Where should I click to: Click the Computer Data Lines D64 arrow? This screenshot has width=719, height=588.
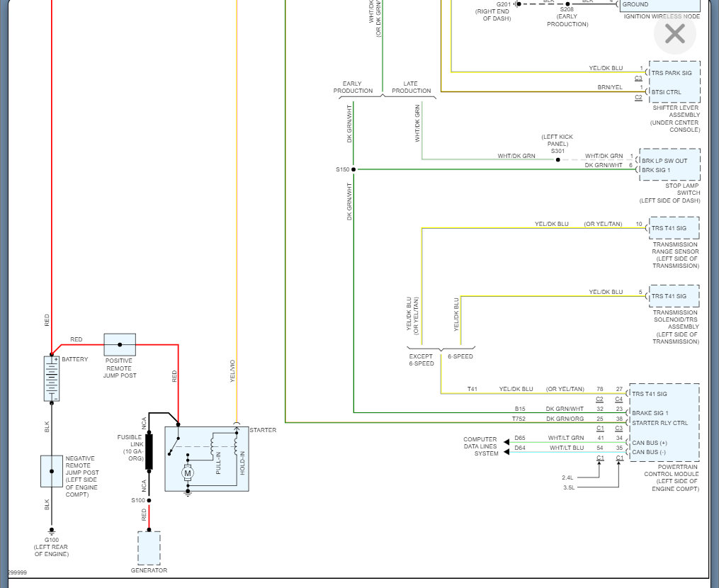(506, 452)
